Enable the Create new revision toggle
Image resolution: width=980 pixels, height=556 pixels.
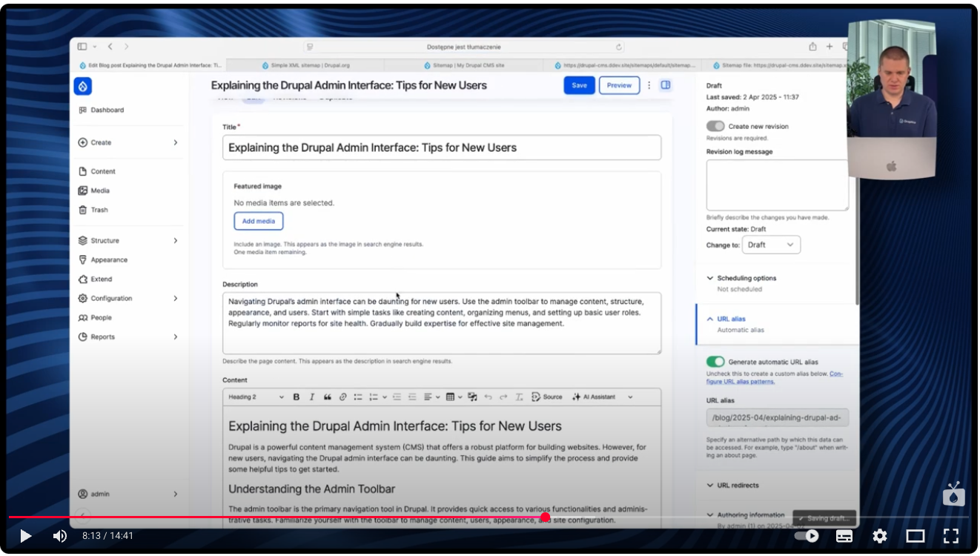[x=715, y=126]
